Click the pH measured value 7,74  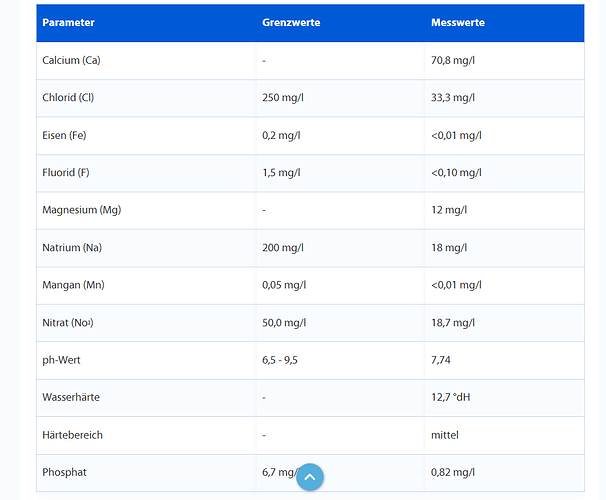[x=442, y=360]
